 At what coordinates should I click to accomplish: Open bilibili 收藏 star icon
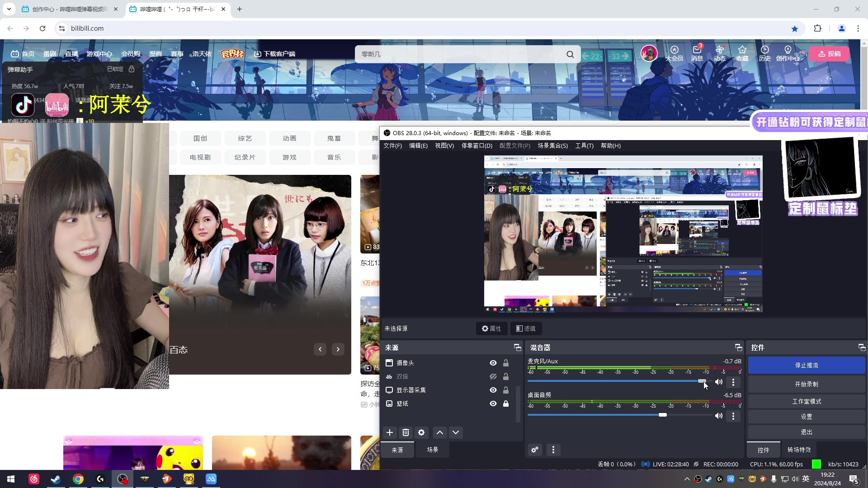coord(742,53)
